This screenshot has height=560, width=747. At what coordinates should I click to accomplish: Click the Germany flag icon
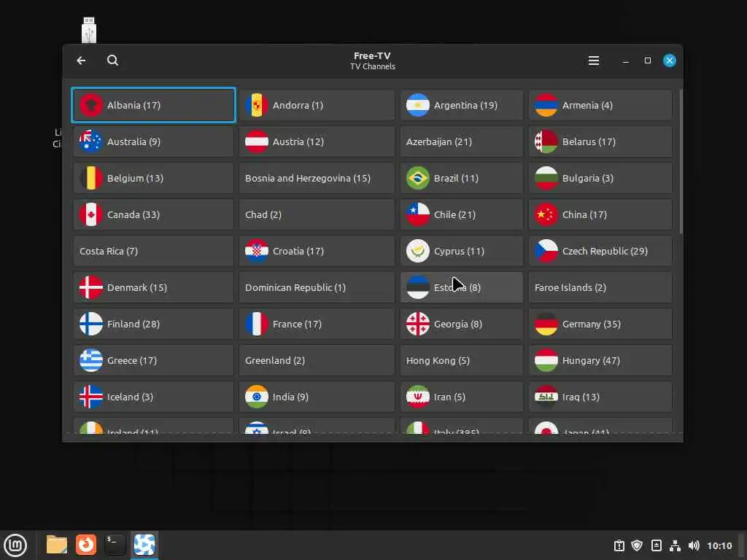[x=546, y=324]
